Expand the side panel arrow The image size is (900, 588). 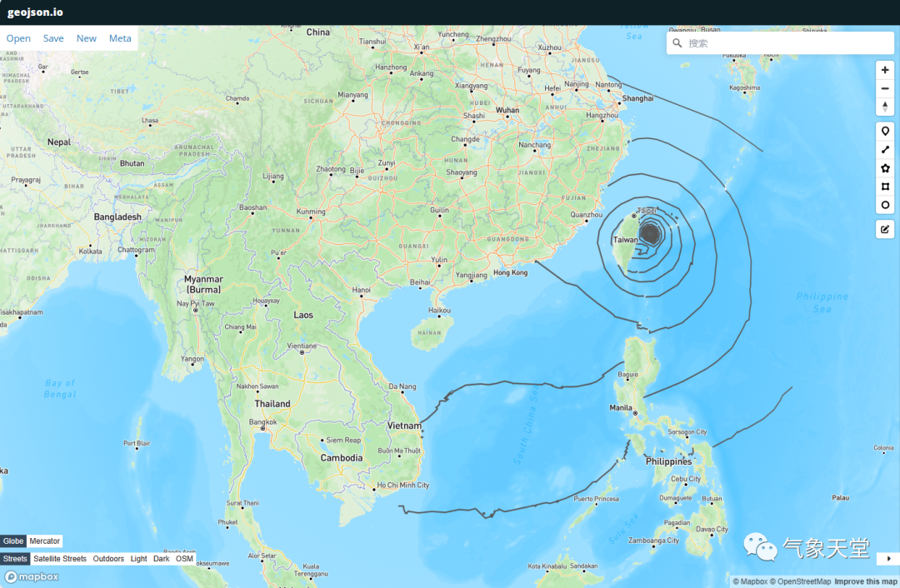click(x=888, y=558)
